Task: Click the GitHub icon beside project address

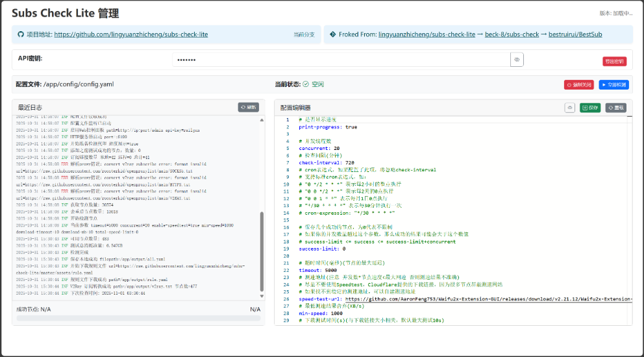Action: 19,34
